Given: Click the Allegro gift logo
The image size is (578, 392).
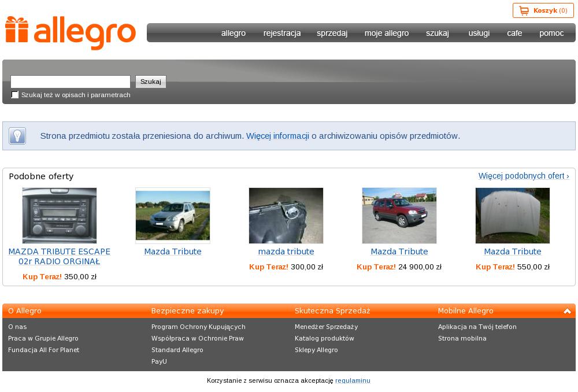Looking at the screenshot, I should [71, 33].
